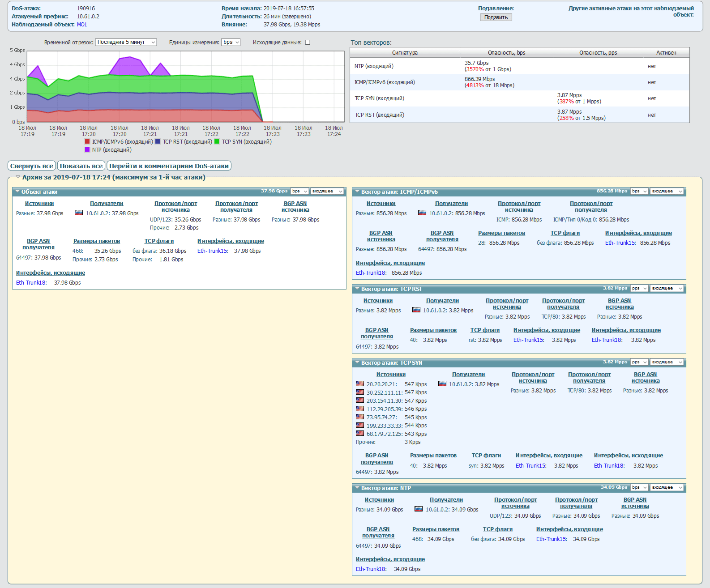
Task: Open pps dropdown in TCP RST vector header
Action: tap(639, 288)
